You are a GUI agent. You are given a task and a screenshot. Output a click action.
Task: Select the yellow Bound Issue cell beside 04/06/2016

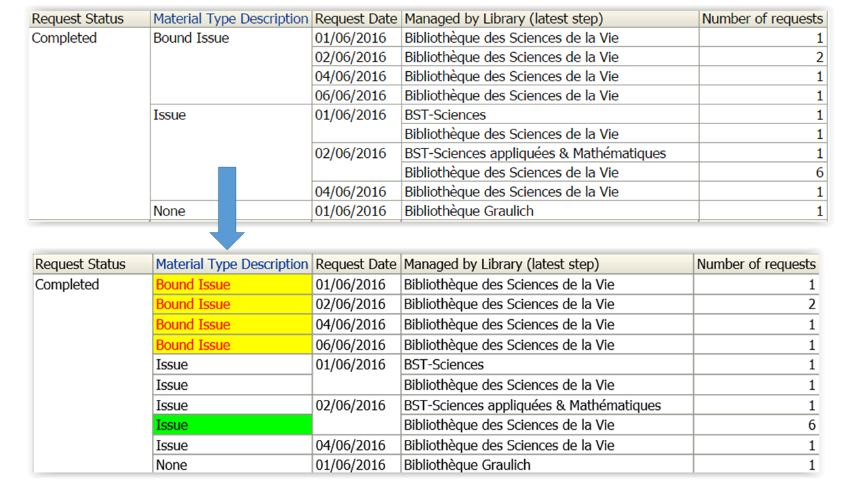pyautogui.click(x=232, y=324)
